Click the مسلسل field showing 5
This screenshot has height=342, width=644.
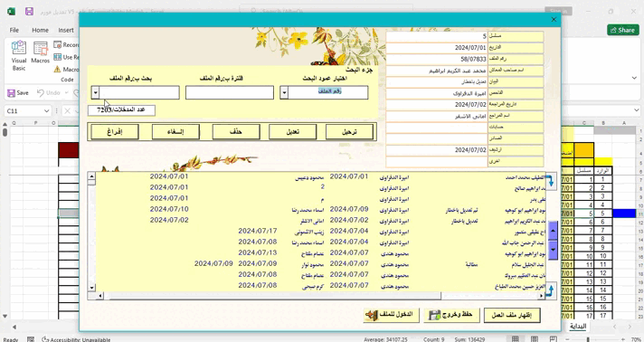pos(437,36)
